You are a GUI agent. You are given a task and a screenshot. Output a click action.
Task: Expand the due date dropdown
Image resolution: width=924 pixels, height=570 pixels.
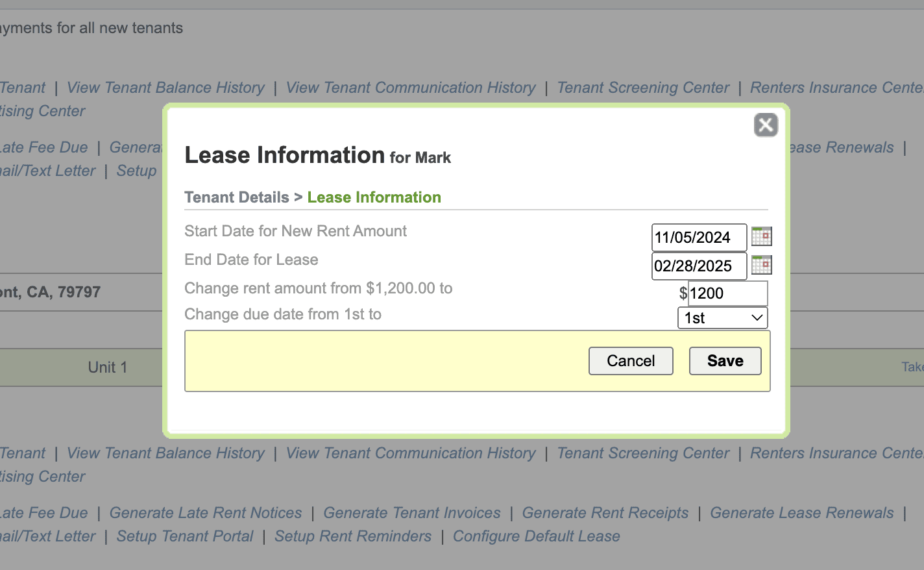click(x=722, y=318)
